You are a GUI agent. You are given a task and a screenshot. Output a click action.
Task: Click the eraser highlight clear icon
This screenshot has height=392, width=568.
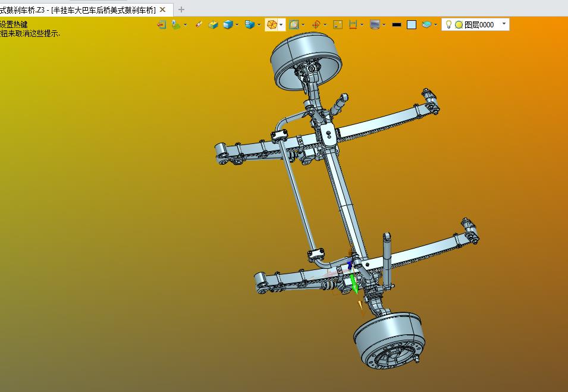click(199, 24)
